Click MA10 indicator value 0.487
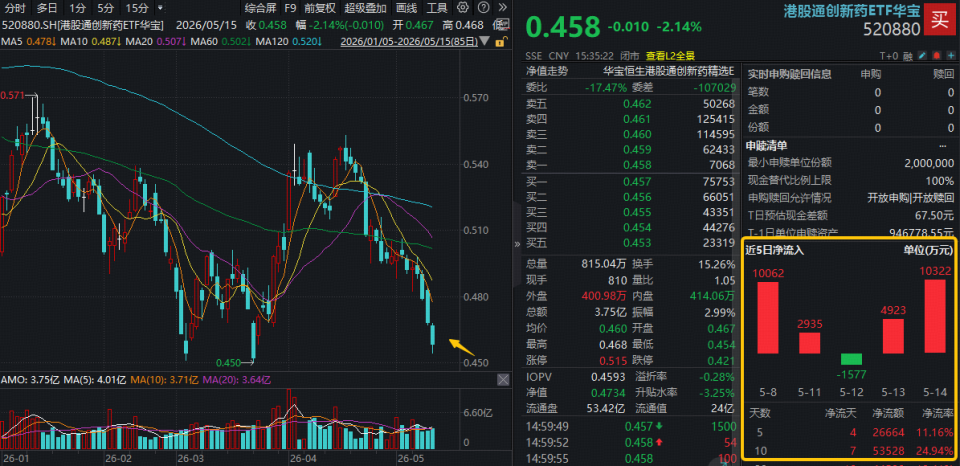This screenshot has width=960, height=466. point(106,42)
